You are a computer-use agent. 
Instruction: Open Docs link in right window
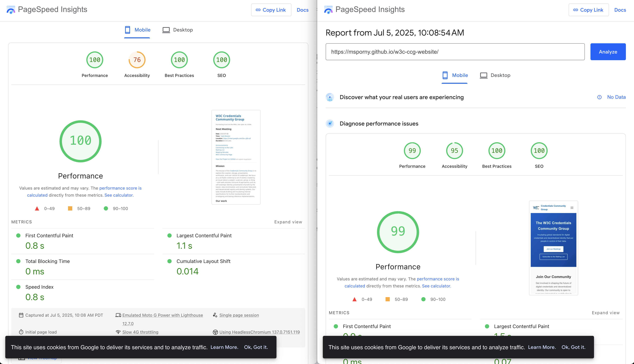click(x=620, y=10)
